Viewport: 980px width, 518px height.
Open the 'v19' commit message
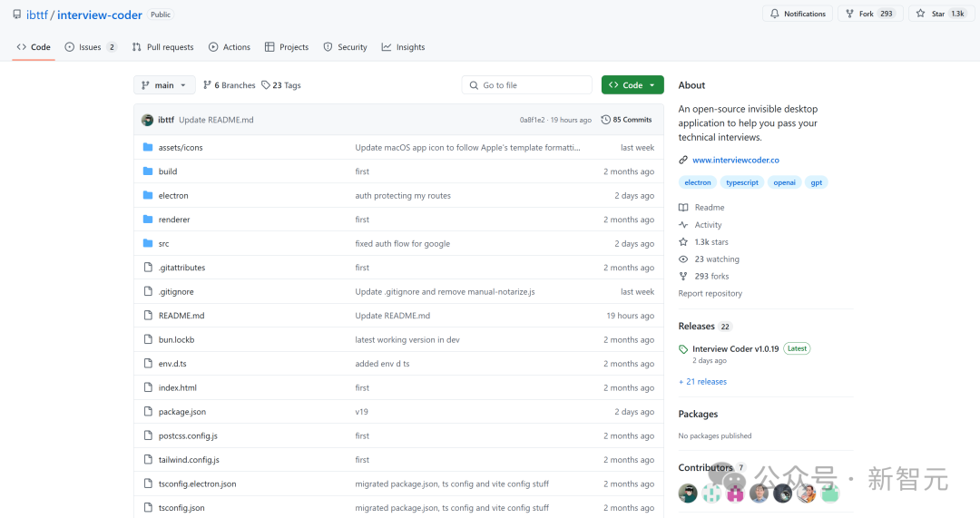point(361,412)
